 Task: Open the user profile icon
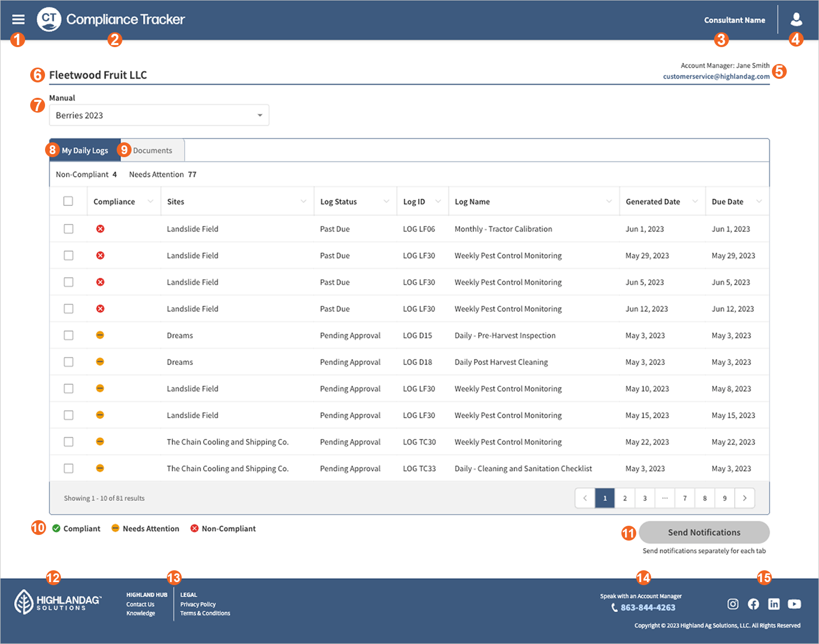pos(797,19)
